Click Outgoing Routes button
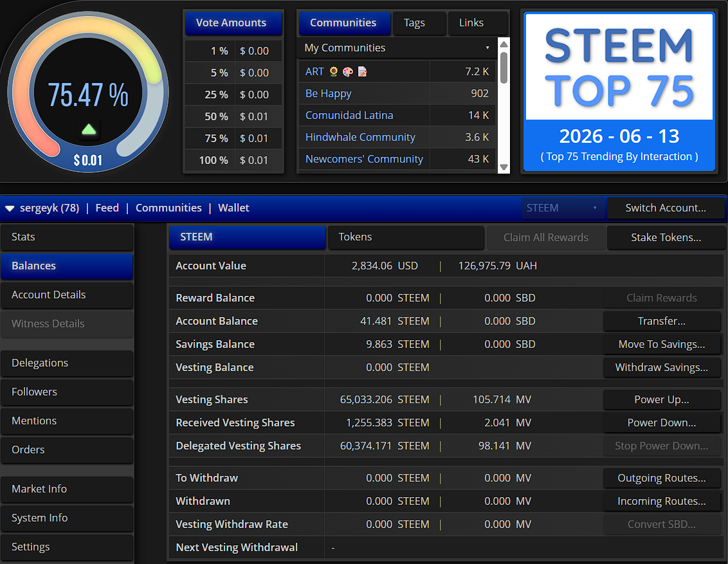The image size is (728, 564). tap(662, 478)
